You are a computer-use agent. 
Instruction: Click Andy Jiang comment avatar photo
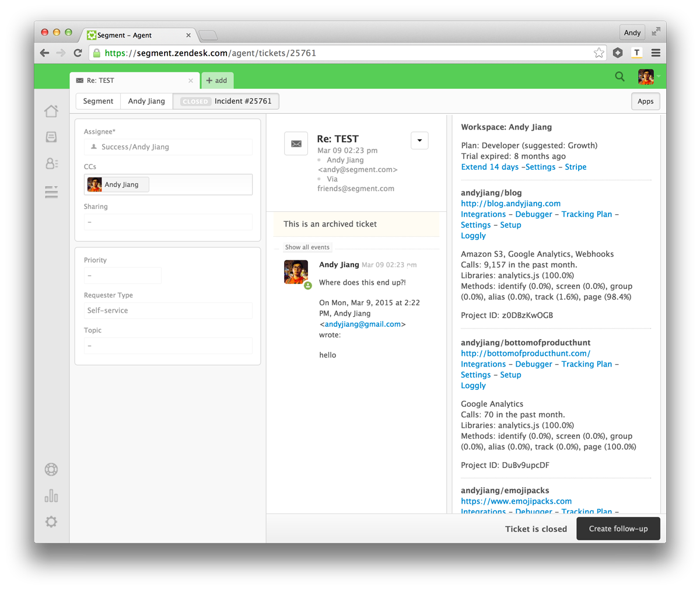pos(296,272)
